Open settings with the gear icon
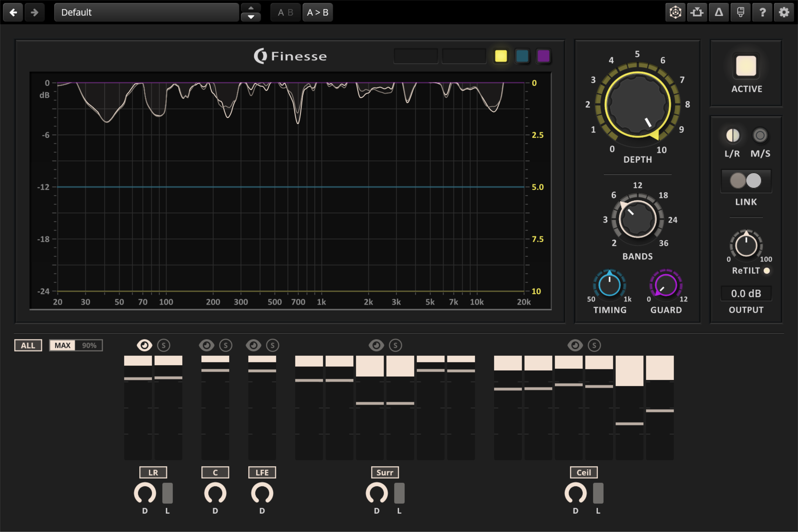This screenshot has height=532, width=798. 784,12
